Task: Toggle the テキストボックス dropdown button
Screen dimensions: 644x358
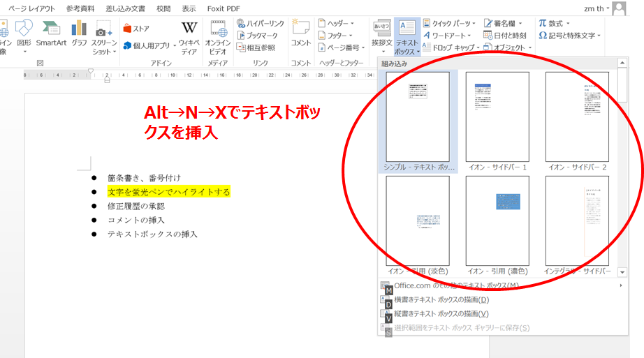Action: [407, 37]
